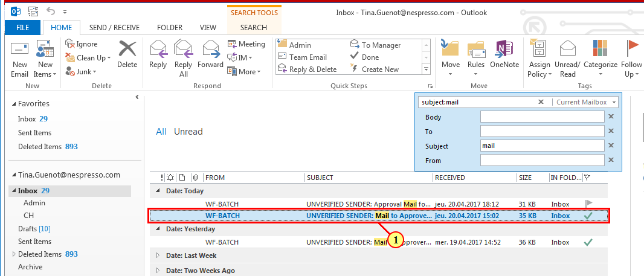Switch to the HOME tab
The height and width of the screenshot is (276, 644).
tap(61, 28)
